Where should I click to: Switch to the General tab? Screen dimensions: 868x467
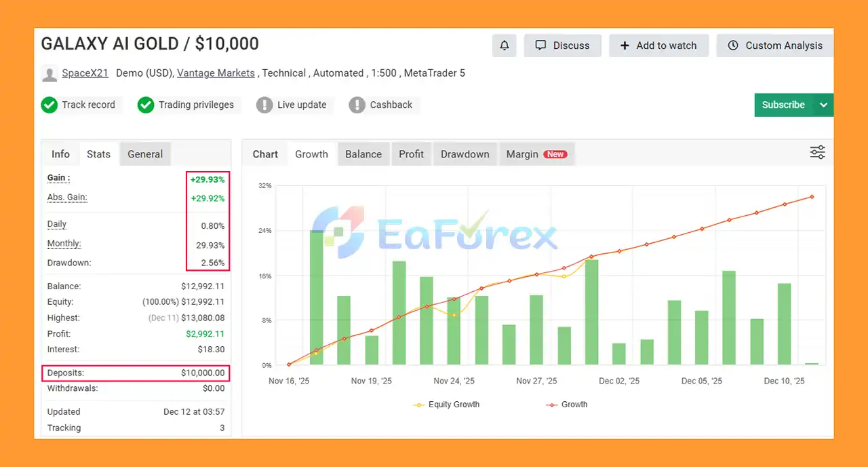pos(145,154)
